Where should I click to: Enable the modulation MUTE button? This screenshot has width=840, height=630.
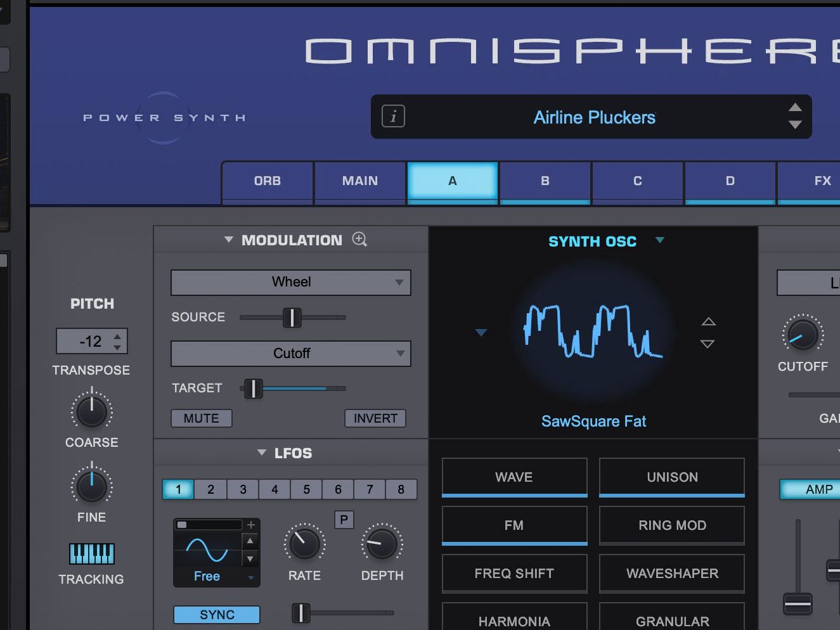pos(202,418)
